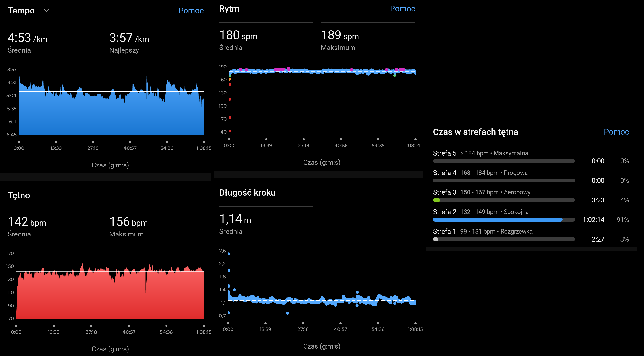Screen dimensions: 644x356
Task: Click 40:57 time marker on Tętno chart
Action: point(129,332)
